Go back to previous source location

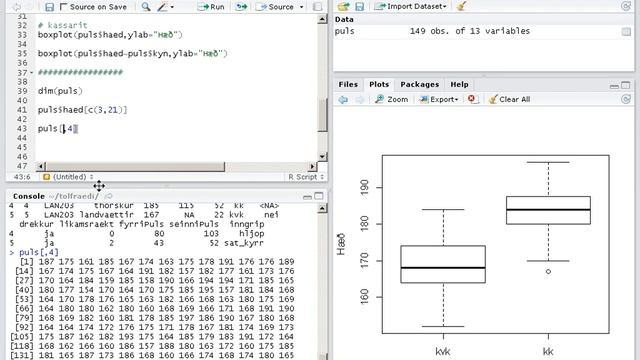[17, 7]
